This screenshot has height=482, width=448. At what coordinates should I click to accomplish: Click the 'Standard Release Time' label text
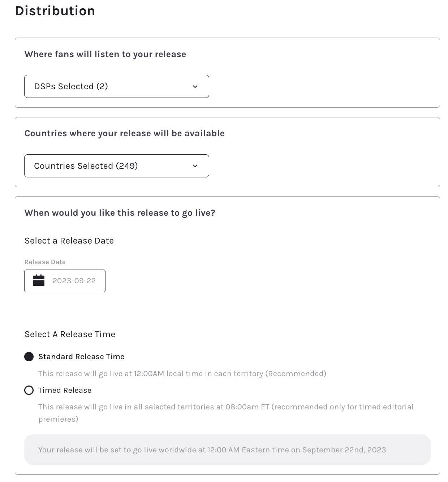click(x=81, y=357)
